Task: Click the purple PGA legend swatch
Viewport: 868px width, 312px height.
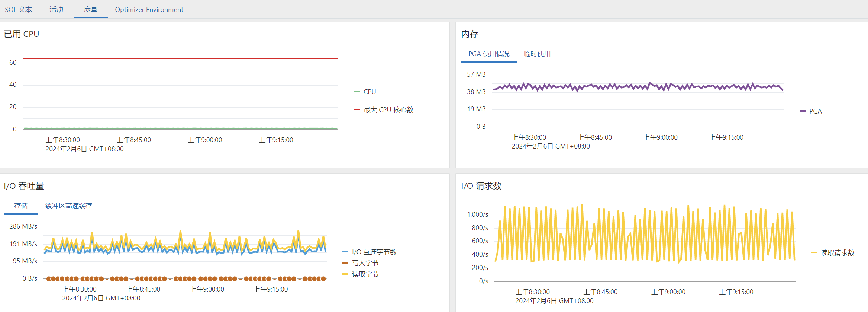Action: [x=803, y=111]
